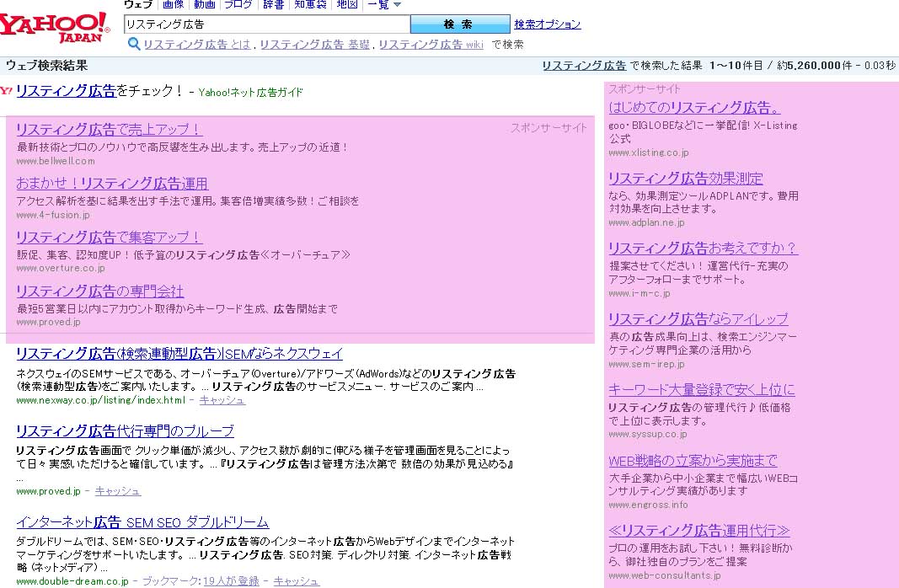
Task: Open sidebar ad WEB戦略の立案から実施まで
Action: 693,460
